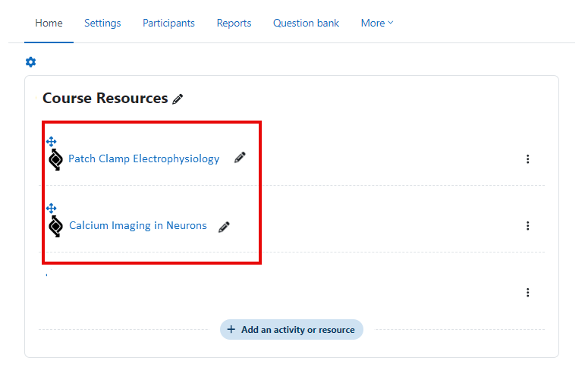Open actions menu for Calcium Imaging in Neurons
This screenshot has height=367, width=588.
point(527,226)
